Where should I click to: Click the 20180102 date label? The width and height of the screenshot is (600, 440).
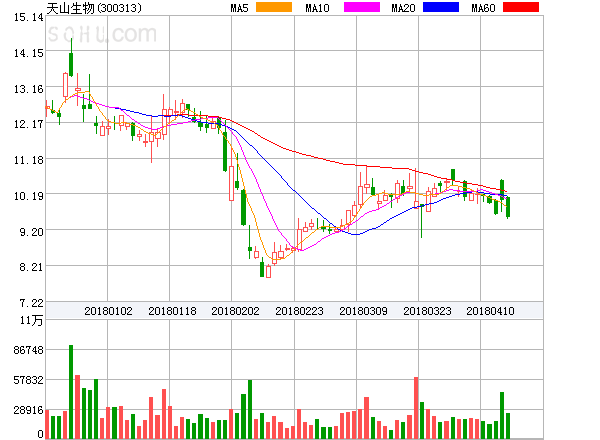click(108, 311)
